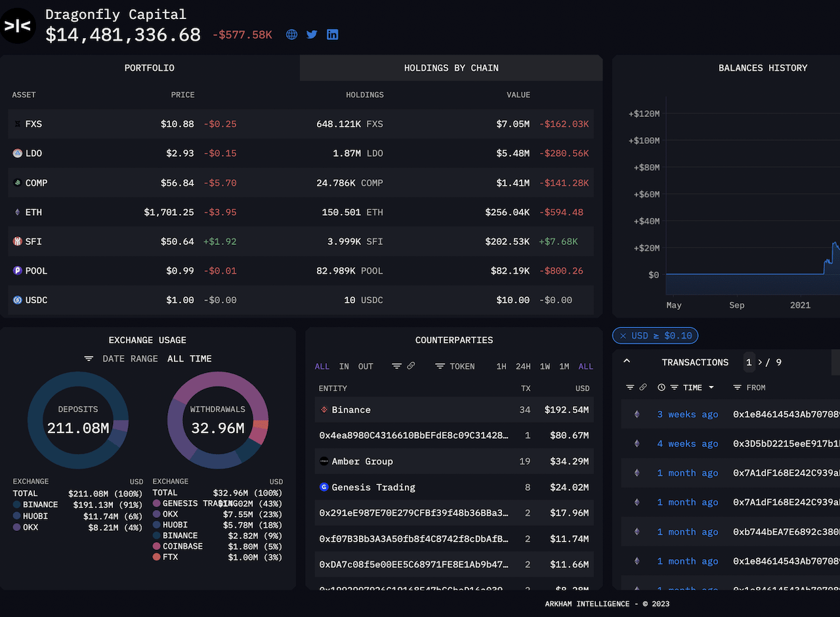
Task: Click the FTX legend entry under Withdrawals
Action: 217,557
